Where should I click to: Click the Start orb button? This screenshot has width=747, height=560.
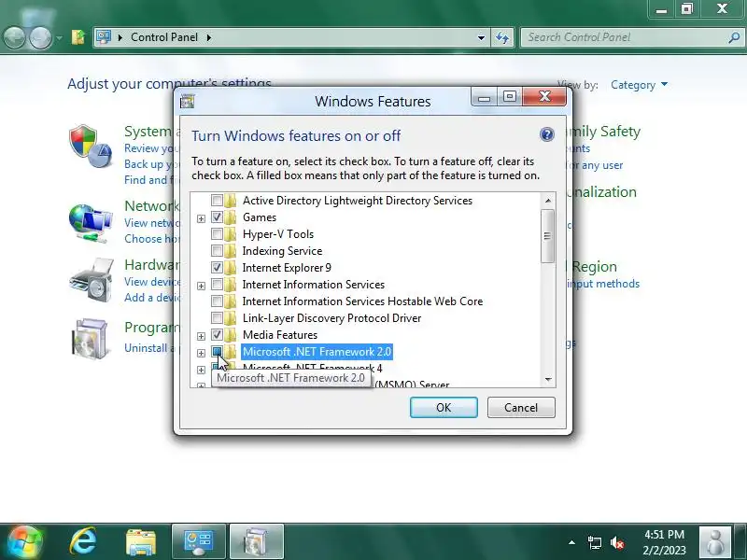(24, 542)
